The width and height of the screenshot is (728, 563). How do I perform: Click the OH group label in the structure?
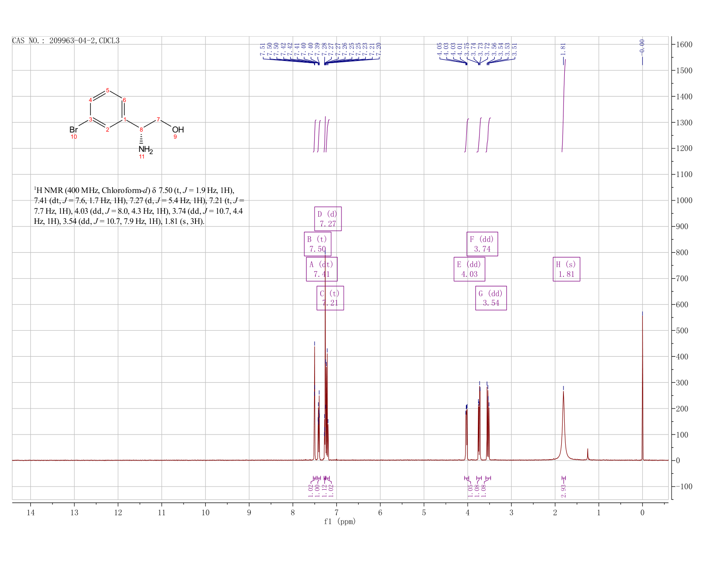[x=178, y=130]
